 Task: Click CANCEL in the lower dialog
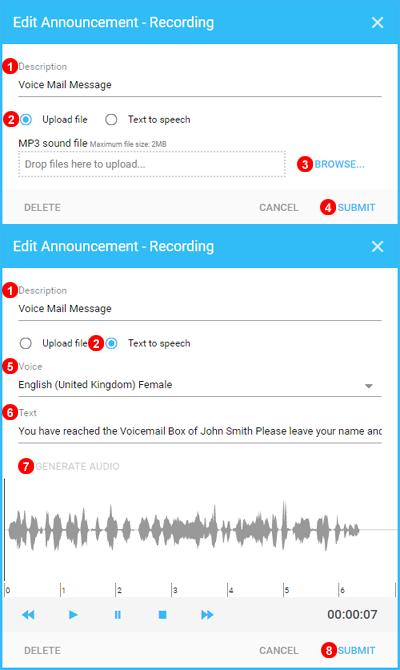(x=279, y=650)
